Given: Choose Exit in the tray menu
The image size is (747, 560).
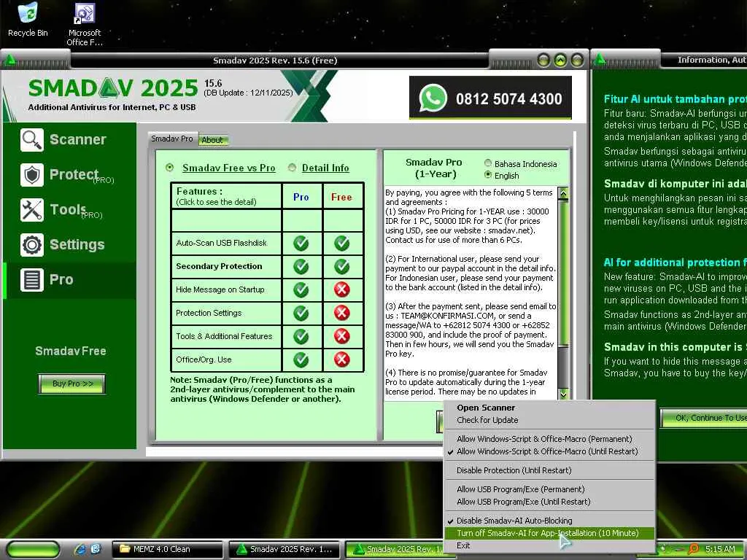Looking at the screenshot, I should 549,545.
